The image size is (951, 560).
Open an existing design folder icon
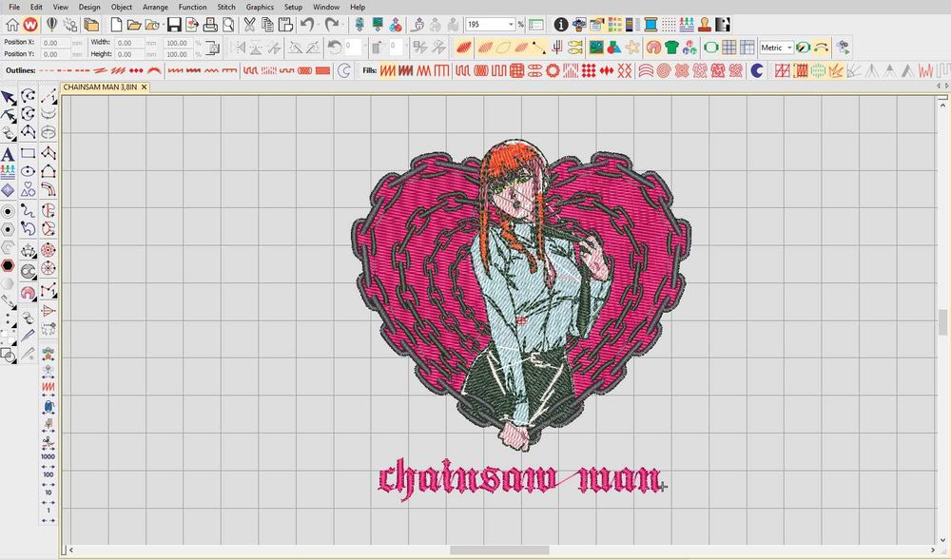pos(134,25)
